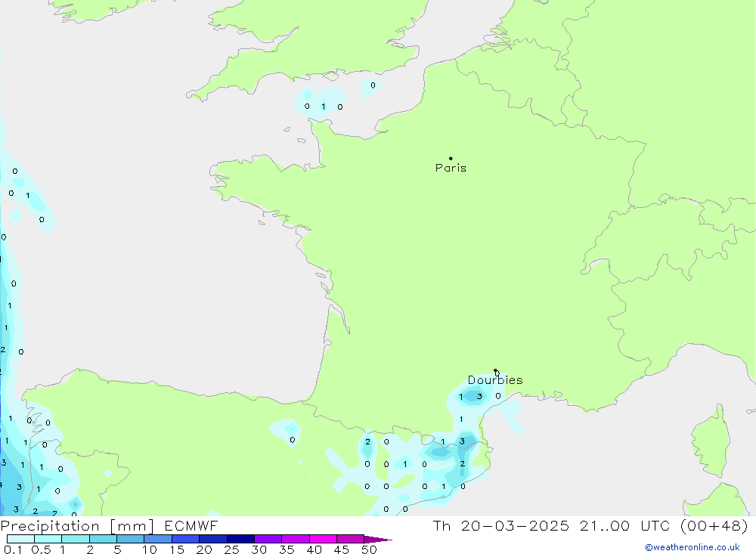Select the 20–25 mm legend swatch
This screenshot has height=554, width=756.
pyautogui.click(x=213, y=539)
